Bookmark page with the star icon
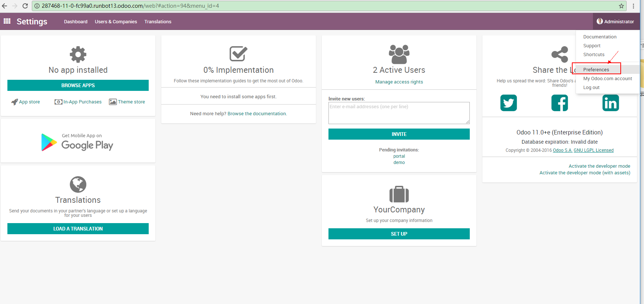Viewport: 644px width, 304px height. coord(621,6)
